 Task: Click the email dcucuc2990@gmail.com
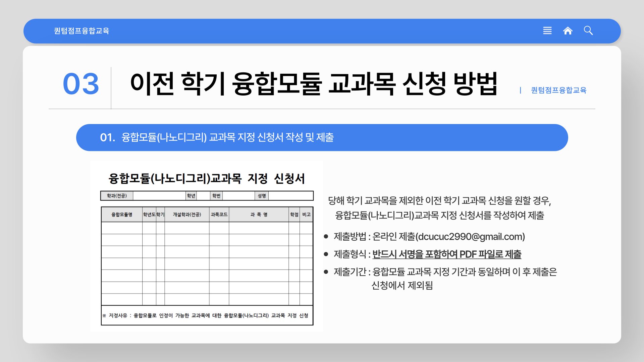click(470, 237)
